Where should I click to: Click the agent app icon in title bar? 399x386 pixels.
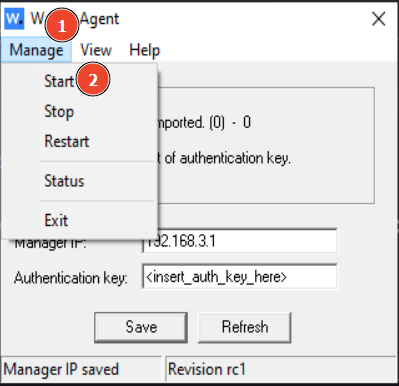click(x=14, y=19)
